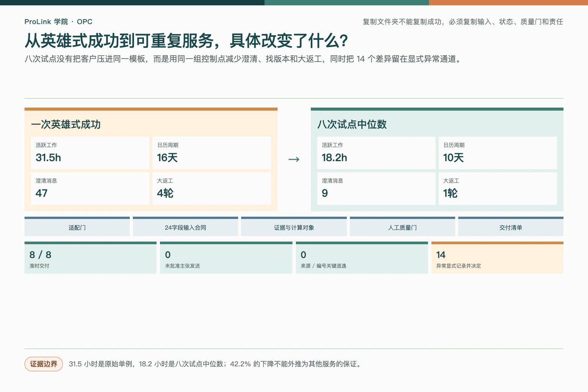Click the 8 / 8 准时交付 card
The width and height of the screenshot is (588, 392).
90,258
